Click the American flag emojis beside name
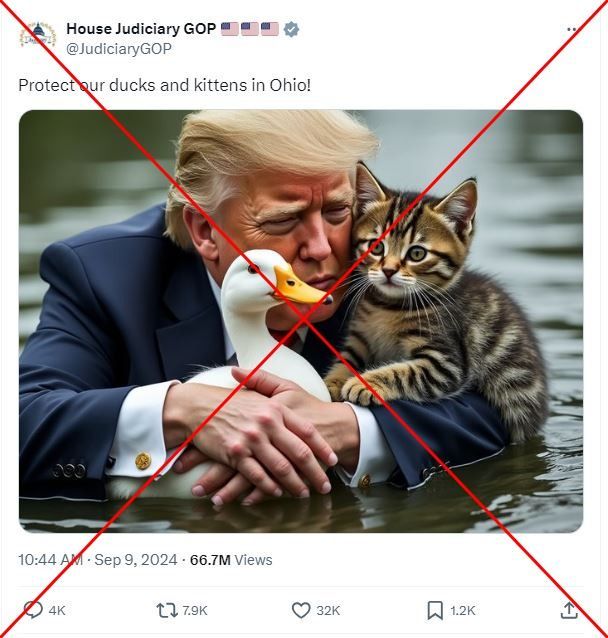Image resolution: width=608 pixels, height=638 pixels. (250, 29)
